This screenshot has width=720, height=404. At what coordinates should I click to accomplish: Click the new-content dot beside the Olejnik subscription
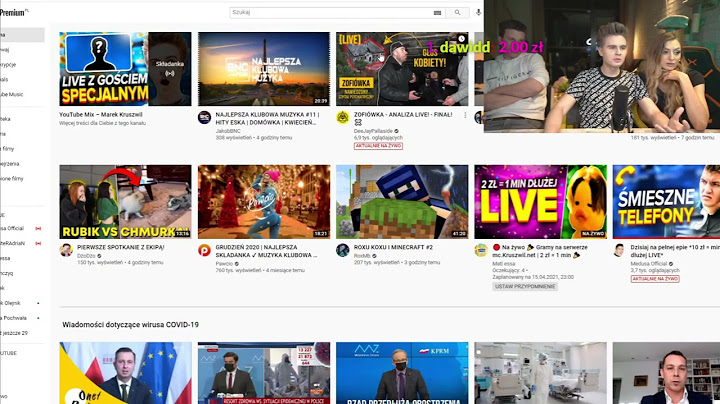38,303
